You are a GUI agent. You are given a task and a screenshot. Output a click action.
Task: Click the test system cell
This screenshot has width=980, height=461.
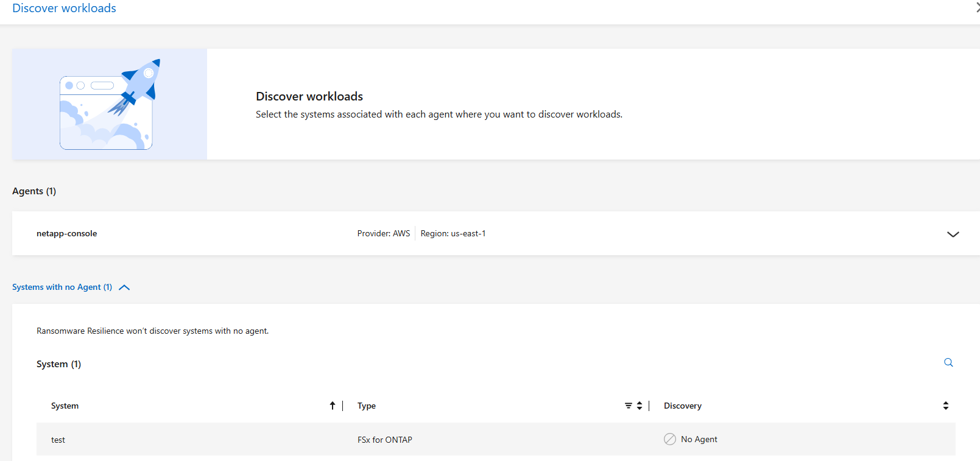[58, 440]
